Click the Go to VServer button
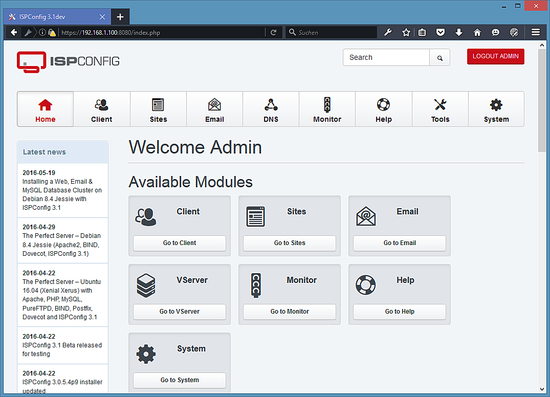Screen dimensions: 550x397 pyautogui.click(x=180, y=311)
